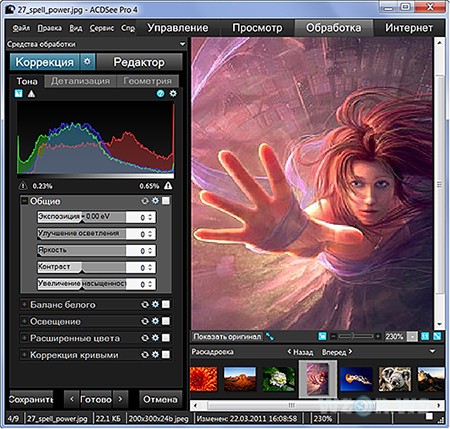Click the first blue icon right of 230% dropdown
Image resolution: width=450 pixels, height=429 pixels.
pos(425,336)
